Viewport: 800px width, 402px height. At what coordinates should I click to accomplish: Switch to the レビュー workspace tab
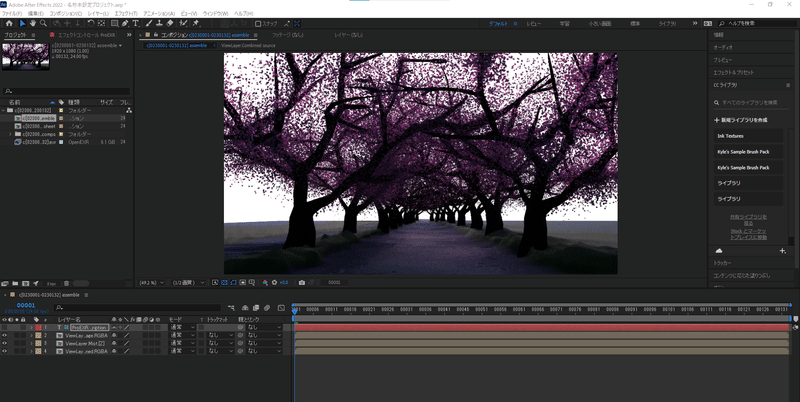click(x=534, y=23)
